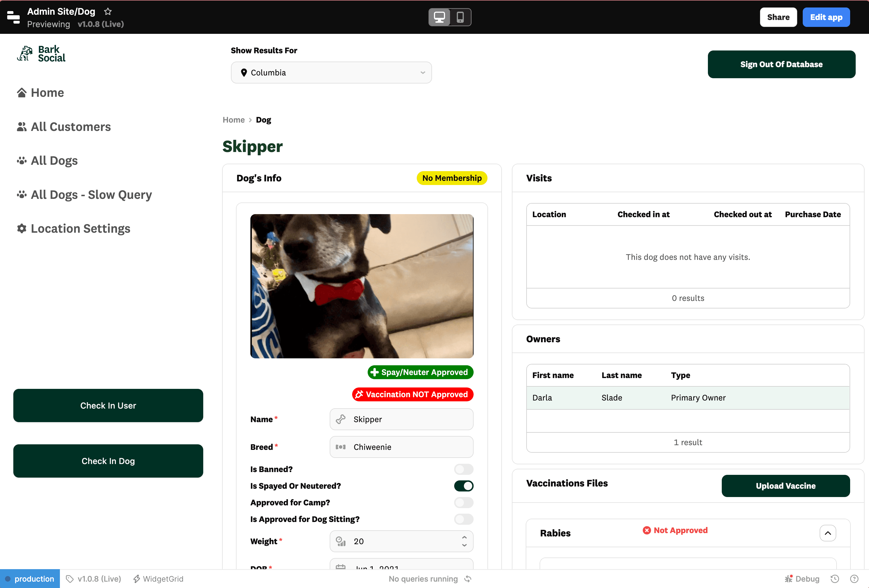The height and width of the screenshot is (588, 869).
Task: Click the Share button
Action: (x=778, y=17)
